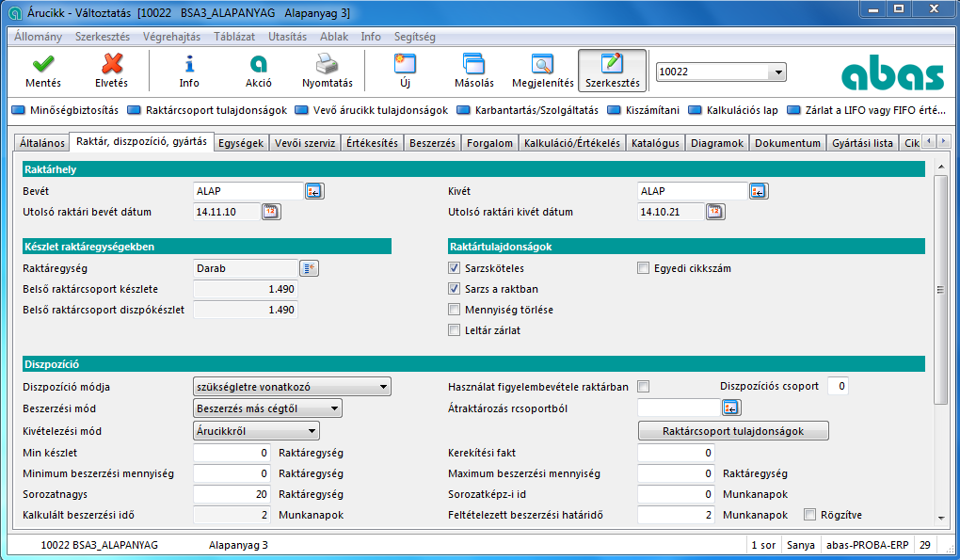The image size is (960, 560).
Task: Open calendar for Utolsó raktári bevét dátum
Action: tap(271, 213)
